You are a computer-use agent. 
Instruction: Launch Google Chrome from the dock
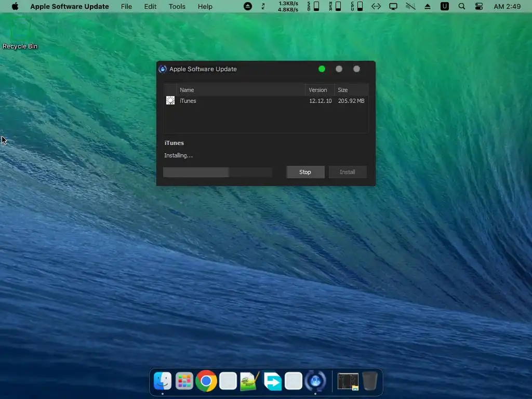click(206, 381)
